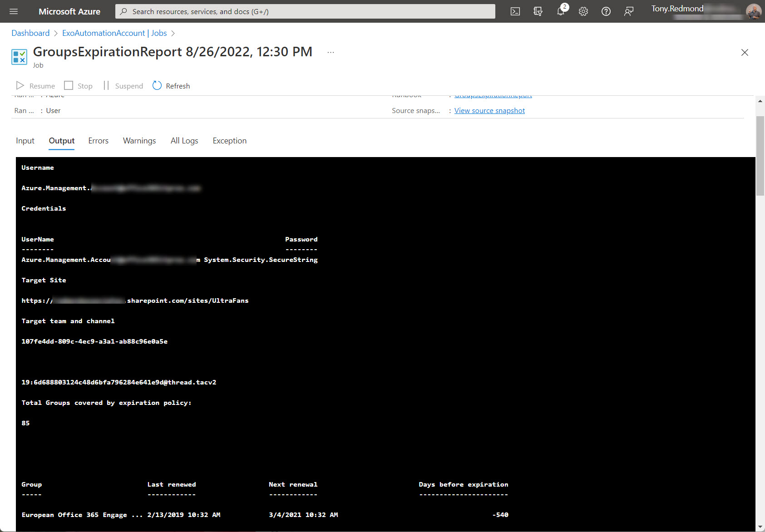Open the ellipsis menu next to job title
Image resolution: width=765 pixels, height=532 pixels.
[x=331, y=52]
